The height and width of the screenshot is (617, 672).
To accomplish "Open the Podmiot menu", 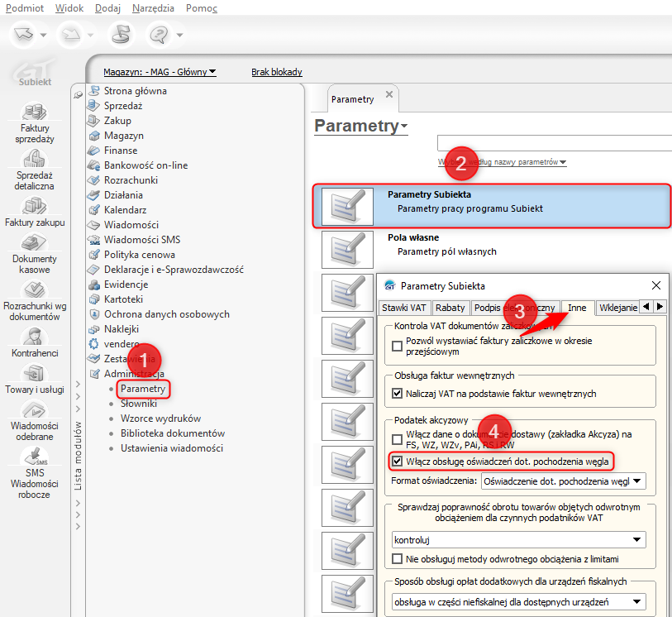I will [x=25, y=8].
